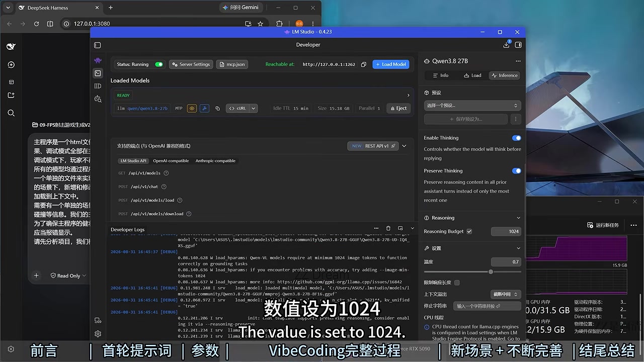The image size is (644, 362).
Task: Open the REST API v1 docs button
Action: click(373, 146)
